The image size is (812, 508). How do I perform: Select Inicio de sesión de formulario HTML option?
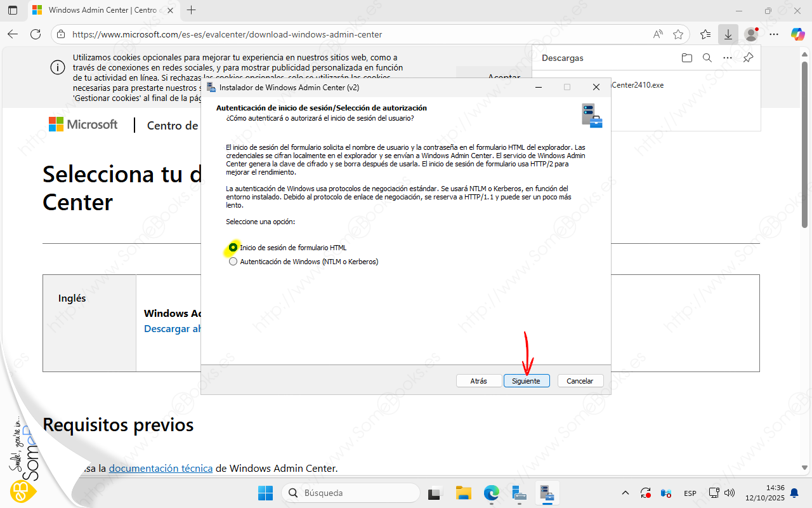tap(233, 248)
